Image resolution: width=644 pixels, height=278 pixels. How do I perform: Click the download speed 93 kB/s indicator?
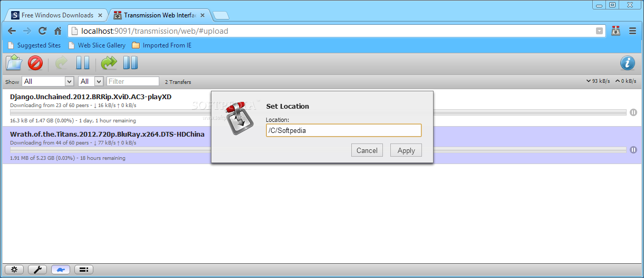(598, 81)
